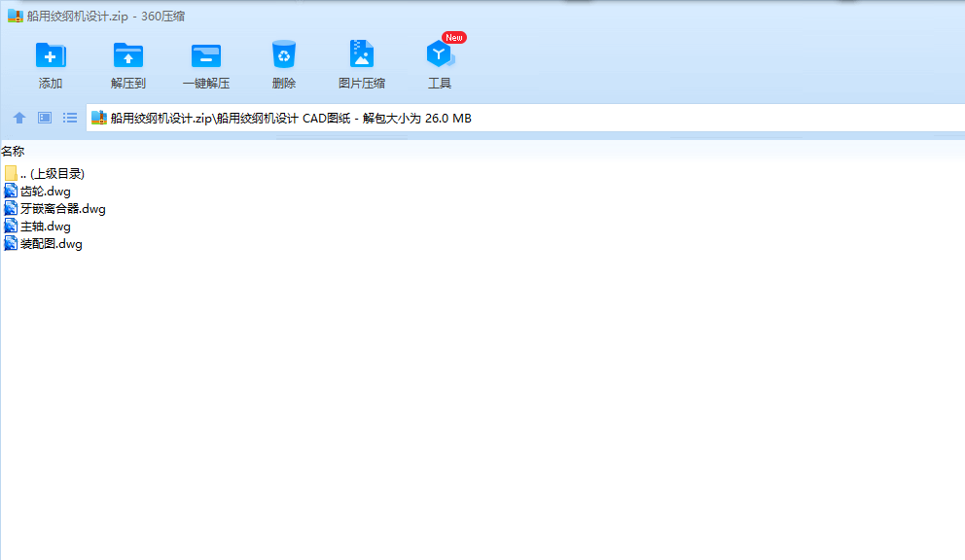The width and height of the screenshot is (965, 560).
Task: Switch to the list view mode
Action: click(x=69, y=118)
